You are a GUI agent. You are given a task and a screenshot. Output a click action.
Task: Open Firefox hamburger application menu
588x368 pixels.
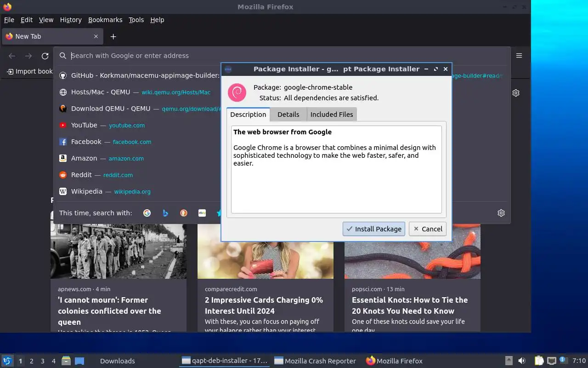519,56
